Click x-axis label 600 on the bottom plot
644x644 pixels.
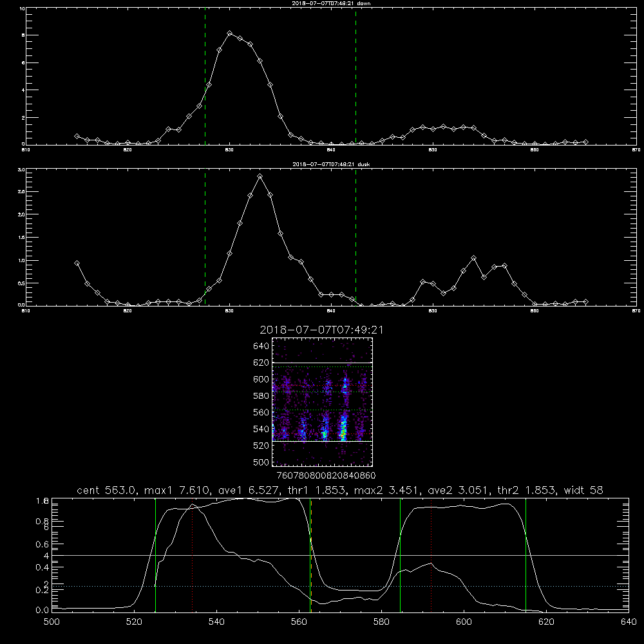coord(464,622)
